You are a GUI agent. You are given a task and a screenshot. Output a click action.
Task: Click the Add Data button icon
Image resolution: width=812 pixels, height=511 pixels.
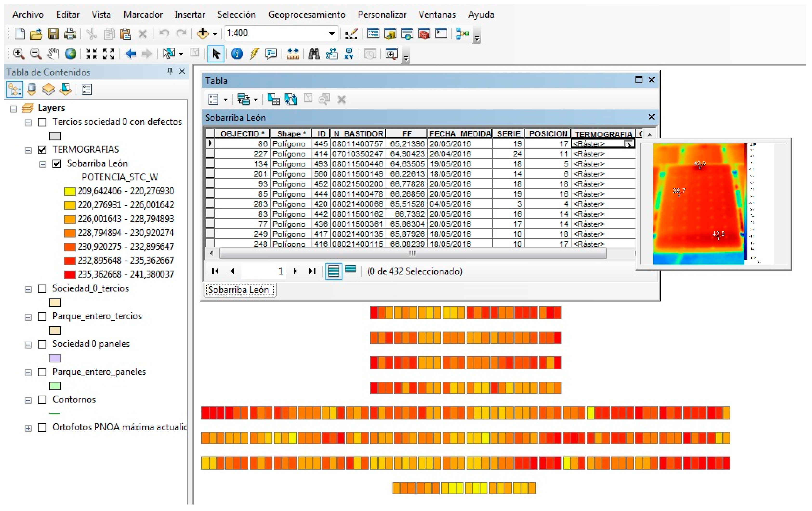[x=203, y=33]
